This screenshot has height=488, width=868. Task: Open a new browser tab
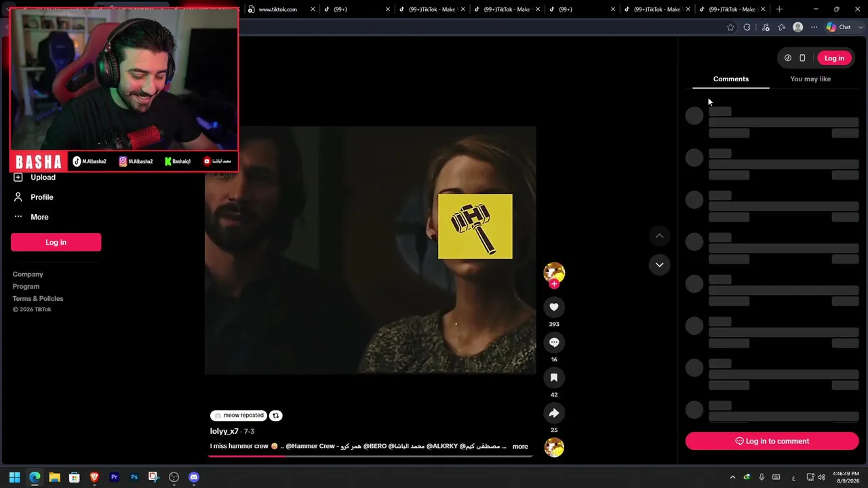coord(779,9)
